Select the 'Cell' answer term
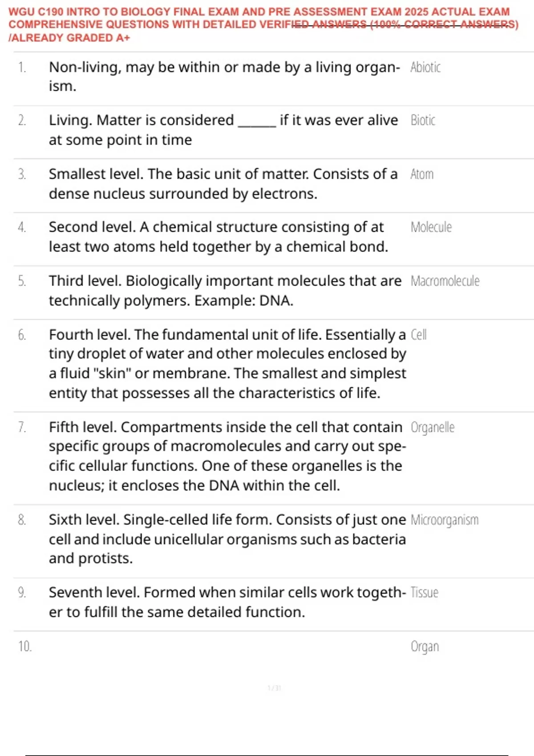This screenshot has width=534, height=756. click(x=419, y=334)
